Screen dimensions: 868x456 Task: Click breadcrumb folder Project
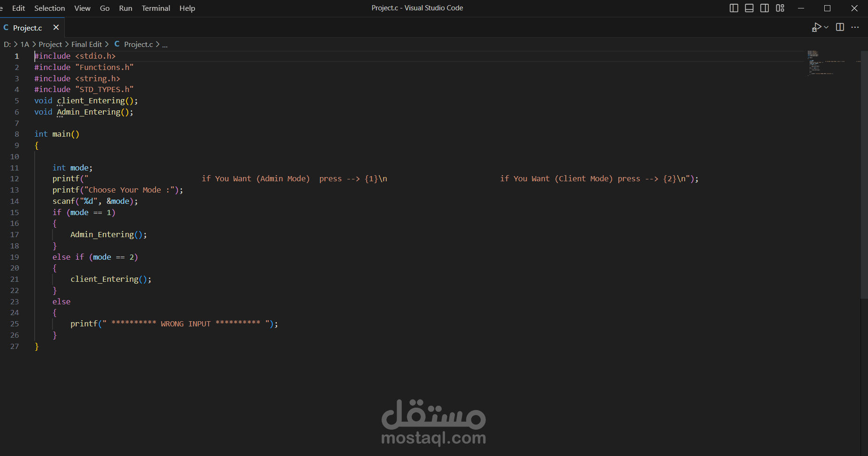50,44
